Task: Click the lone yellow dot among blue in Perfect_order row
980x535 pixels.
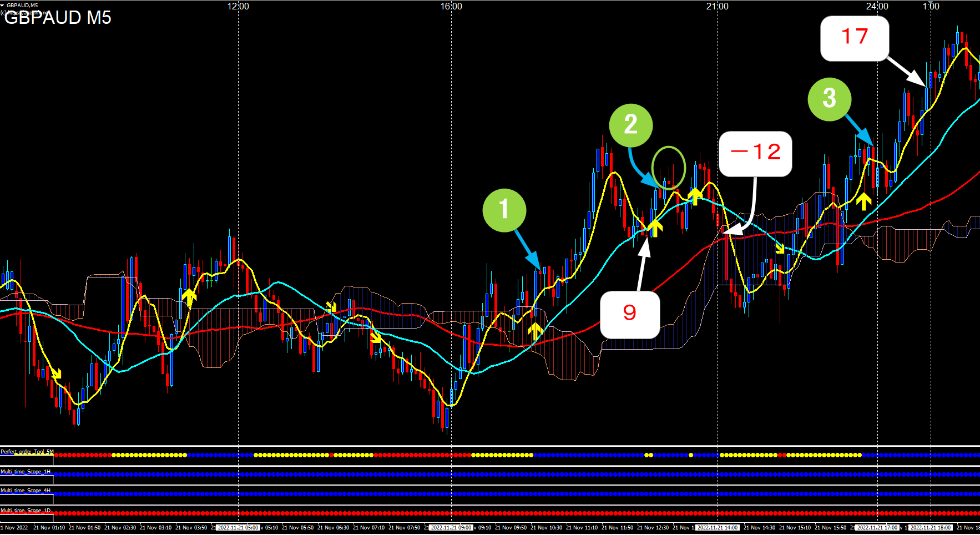Action: click(x=691, y=455)
